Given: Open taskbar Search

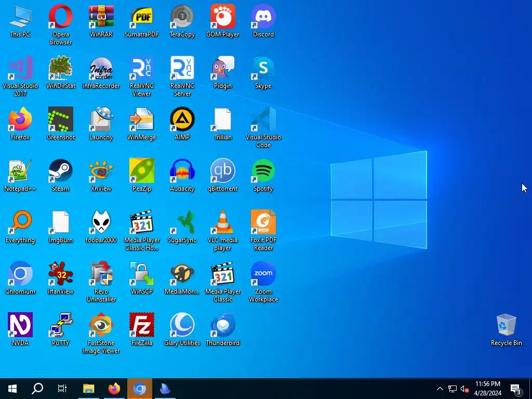Looking at the screenshot, I should (37, 389).
